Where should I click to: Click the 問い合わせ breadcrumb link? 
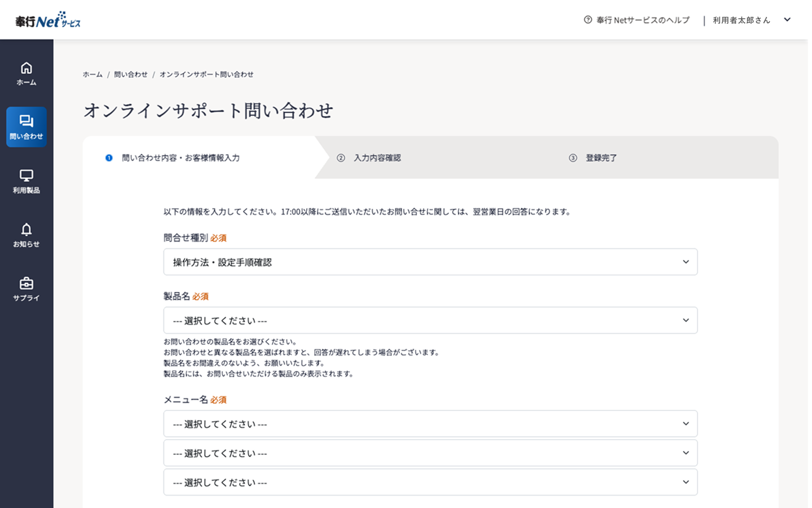(131, 75)
